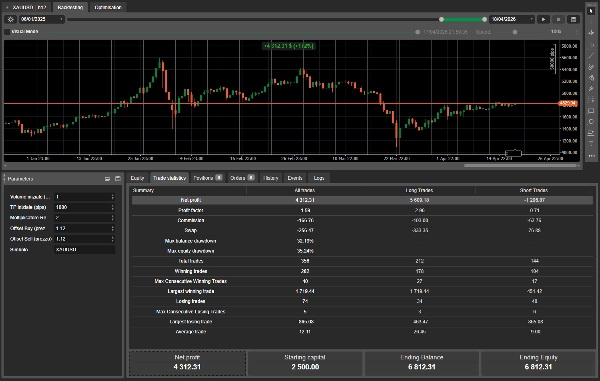
Task: Open backtesting settings gear icon
Action: (10, 19)
